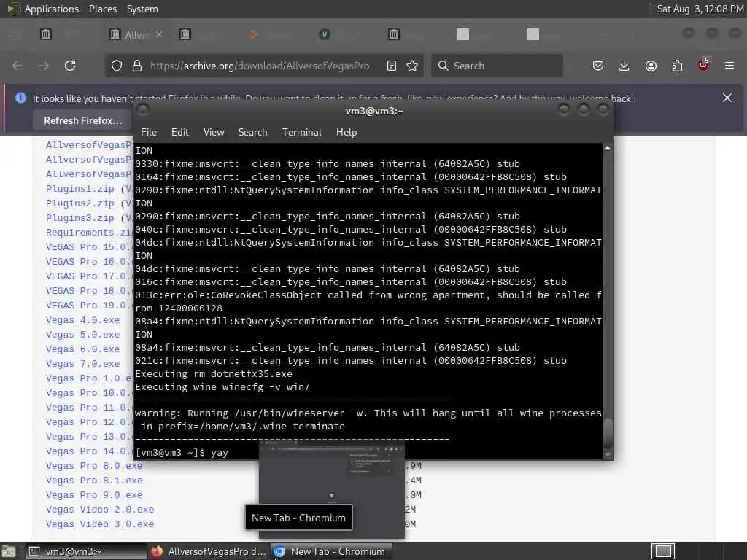Bookmark this page with the star
747x560 pixels.
(412, 66)
